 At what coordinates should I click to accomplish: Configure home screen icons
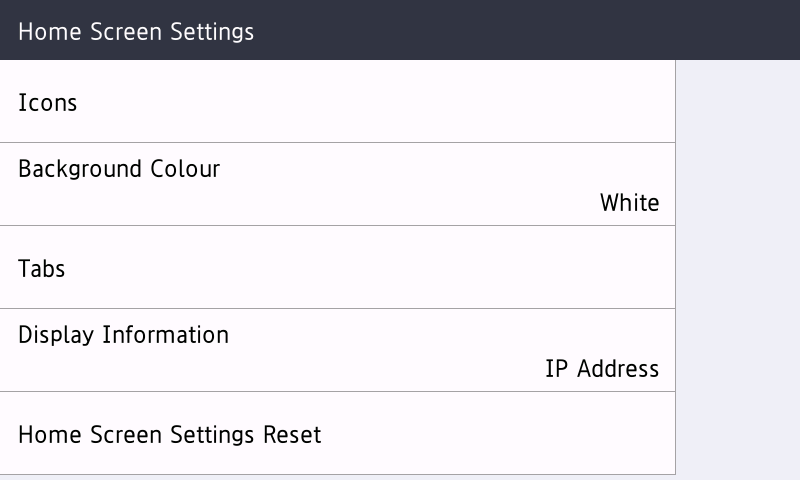click(x=337, y=102)
